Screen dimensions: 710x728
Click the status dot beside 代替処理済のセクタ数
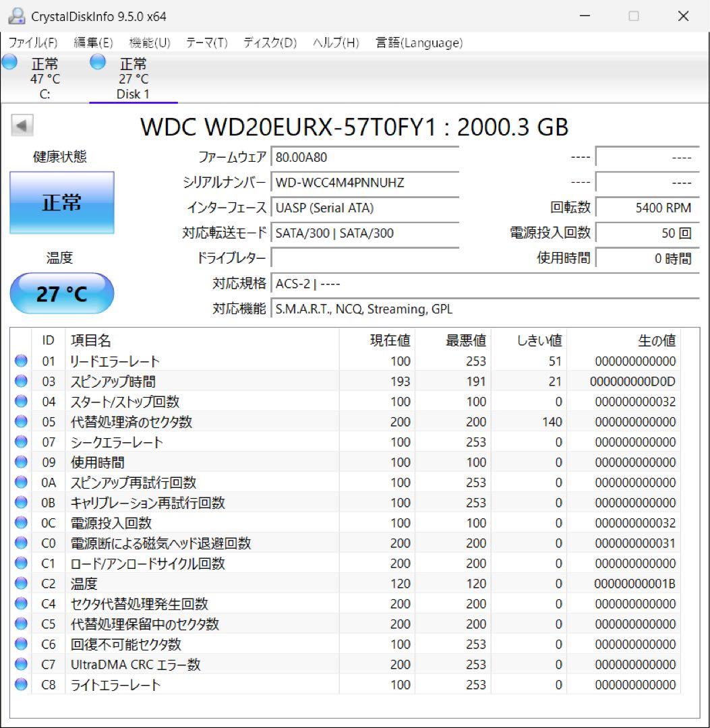click(x=20, y=421)
